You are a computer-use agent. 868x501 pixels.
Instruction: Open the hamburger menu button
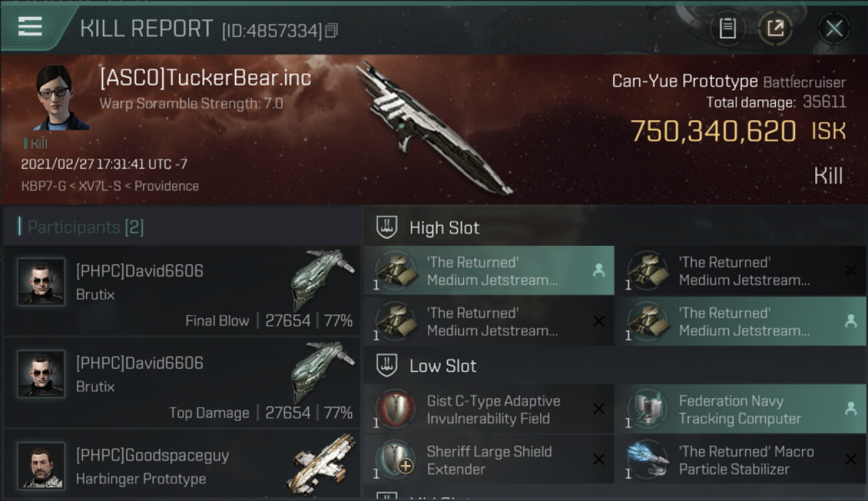click(30, 26)
